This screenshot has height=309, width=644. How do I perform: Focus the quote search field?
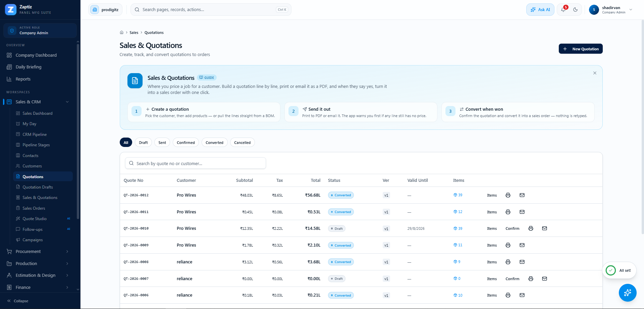click(x=196, y=163)
